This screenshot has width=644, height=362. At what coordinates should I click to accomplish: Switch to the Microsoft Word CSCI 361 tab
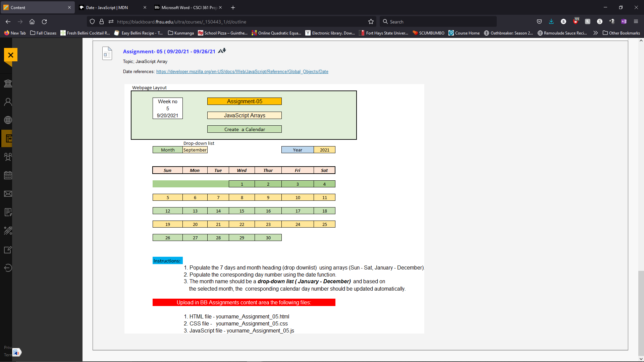coord(186,7)
